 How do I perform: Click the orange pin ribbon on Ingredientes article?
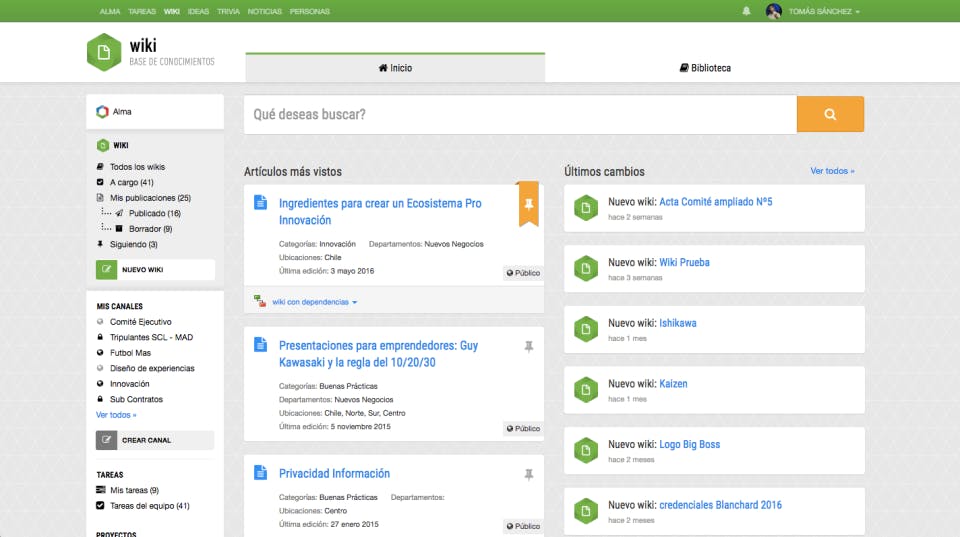click(x=528, y=205)
